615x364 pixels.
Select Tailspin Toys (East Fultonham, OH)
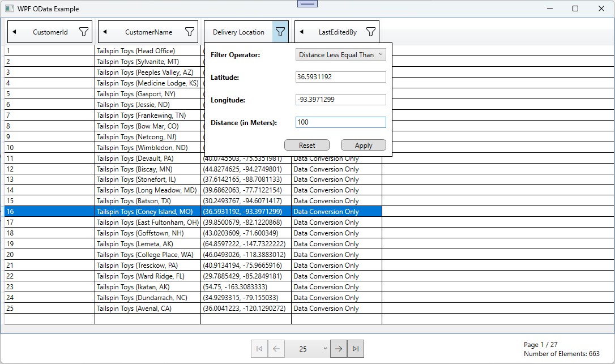[147, 222]
